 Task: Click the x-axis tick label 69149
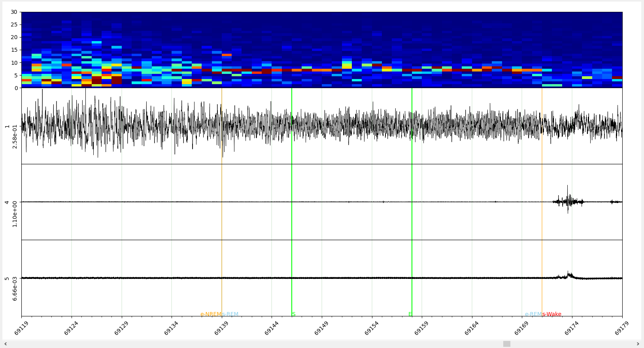click(x=322, y=328)
